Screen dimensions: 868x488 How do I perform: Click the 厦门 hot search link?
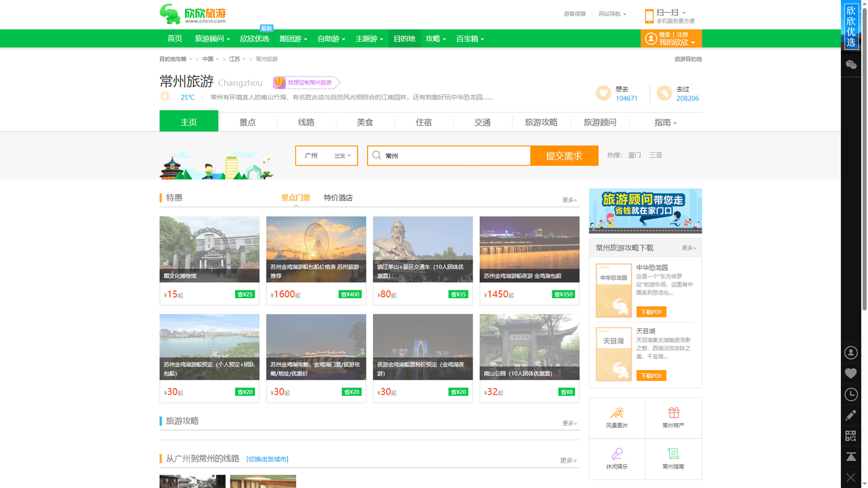click(x=635, y=155)
